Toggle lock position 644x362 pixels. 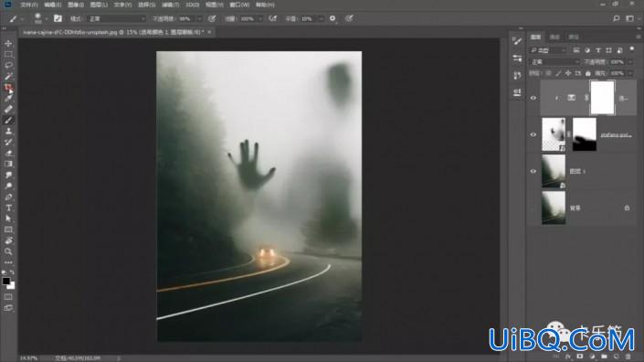point(568,73)
